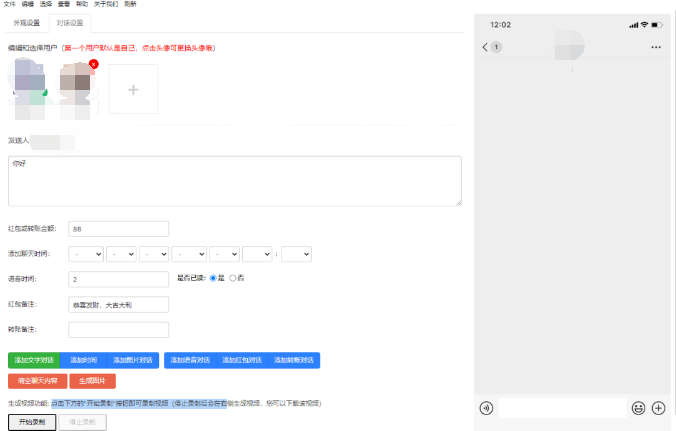
Task: Click the red 生成图片 button
Action: click(92, 381)
